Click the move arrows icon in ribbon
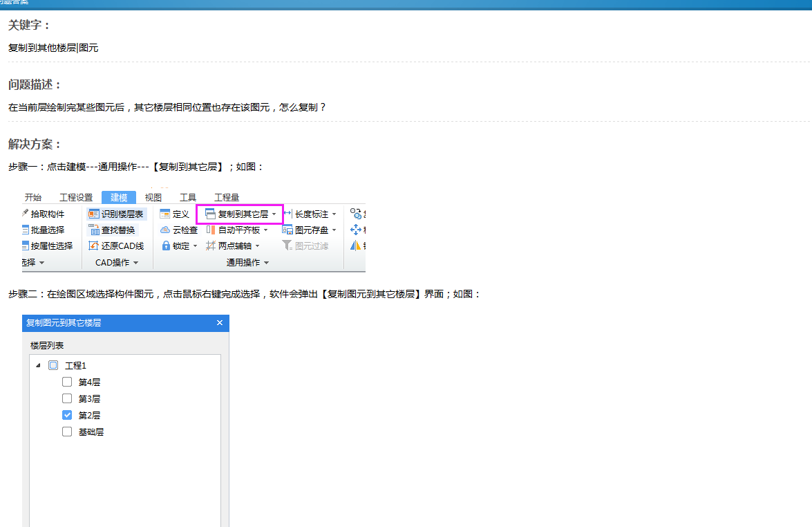This screenshot has width=812, height=527. pyautogui.click(x=356, y=230)
